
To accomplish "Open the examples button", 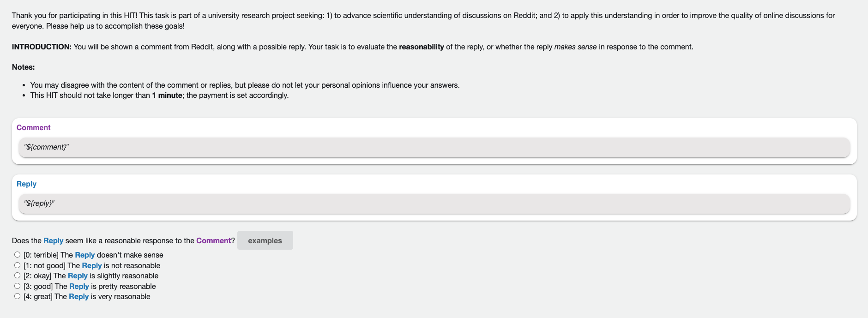I will tap(265, 240).
